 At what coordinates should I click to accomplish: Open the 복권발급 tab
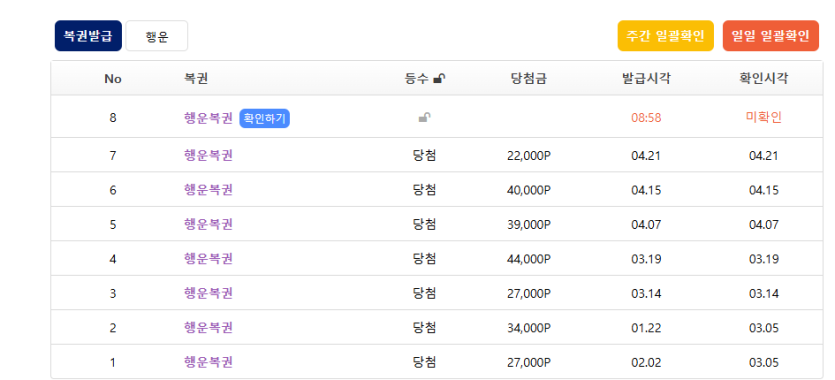[x=88, y=36]
